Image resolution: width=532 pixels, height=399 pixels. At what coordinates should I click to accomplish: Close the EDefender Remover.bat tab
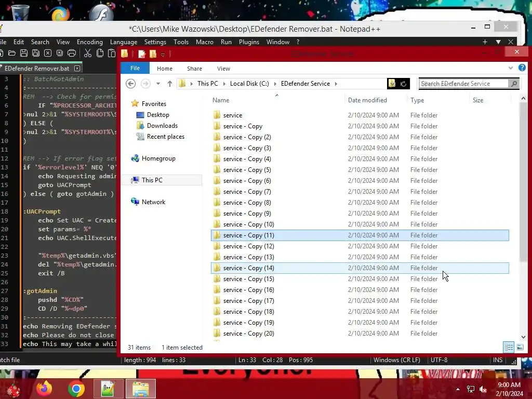point(77,68)
